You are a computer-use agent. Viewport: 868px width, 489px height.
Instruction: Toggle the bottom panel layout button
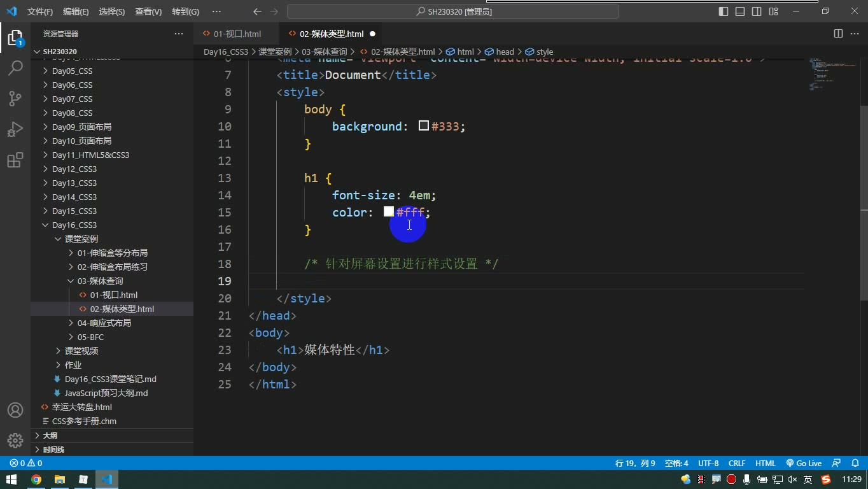[x=740, y=11]
